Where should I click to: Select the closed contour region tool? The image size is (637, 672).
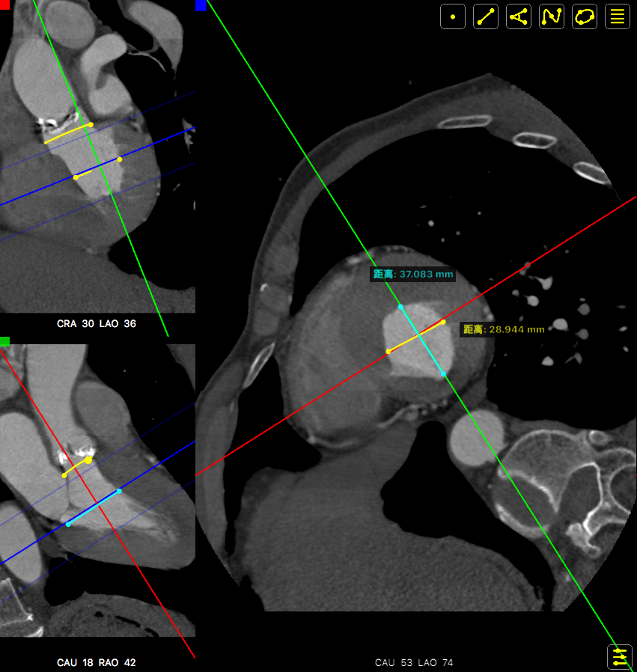pyautogui.click(x=585, y=16)
